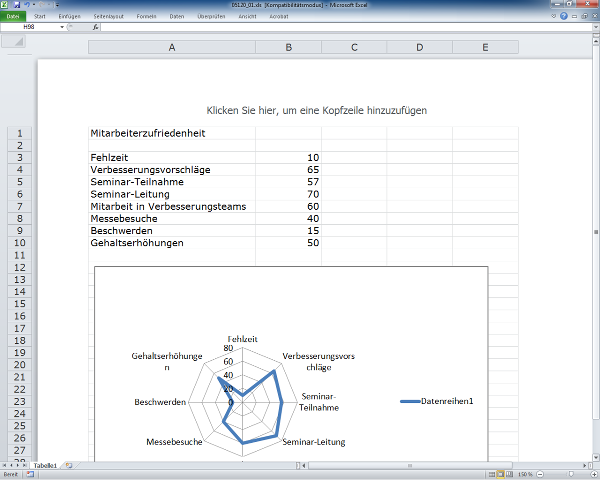This screenshot has width=600, height=480.
Task: Click the Undo arrow icon
Action: coord(28,6)
